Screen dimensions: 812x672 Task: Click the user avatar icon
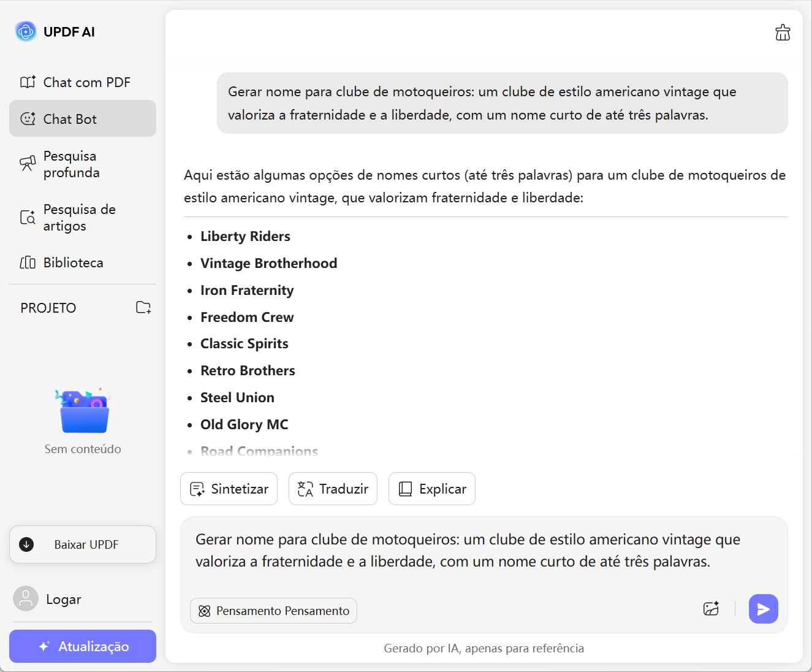coord(26,599)
